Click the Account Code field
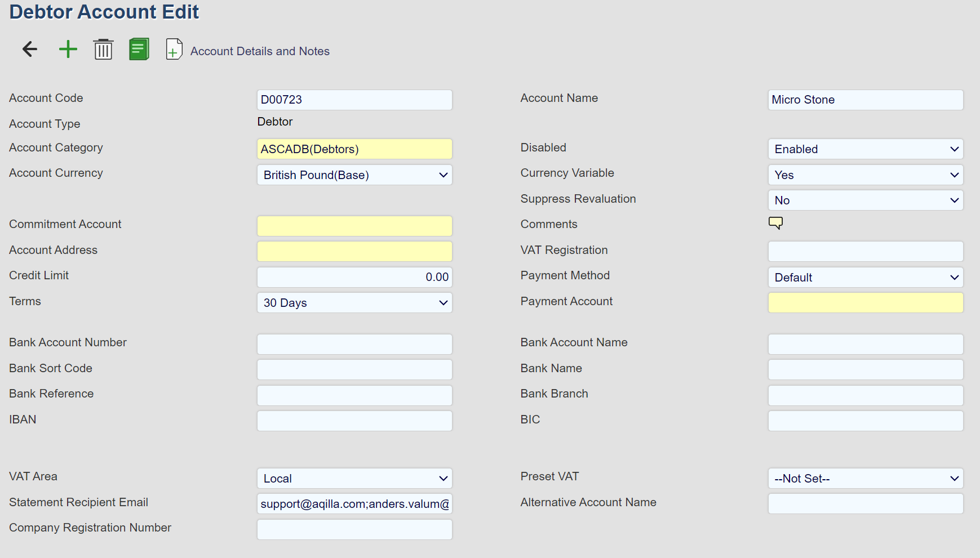The width and height of the screenshot is (980, 558). pyautogui.click(x=354, y=100)
